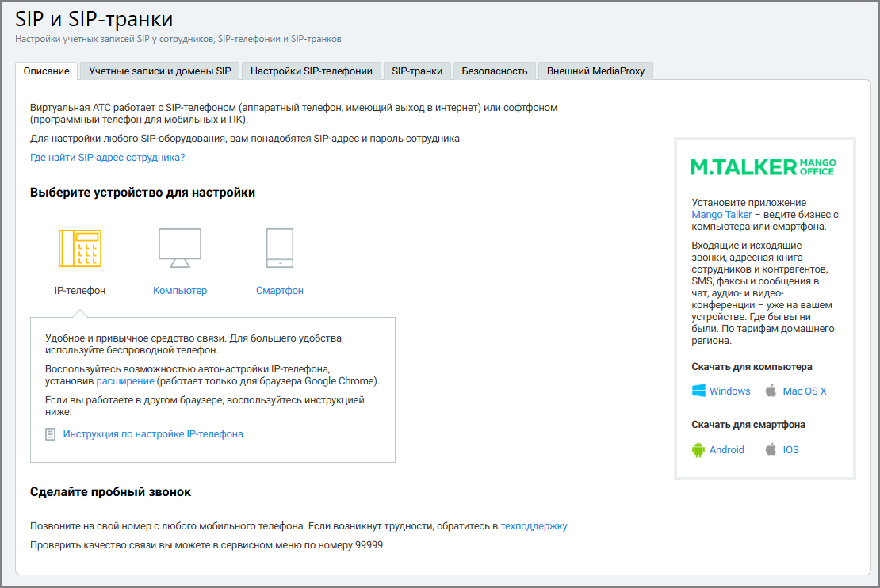Image resolution: width=880 pixels, height=588 pixels.
Task: Click the document icon beside the instruction link
Action: click(x=50, y=434)
